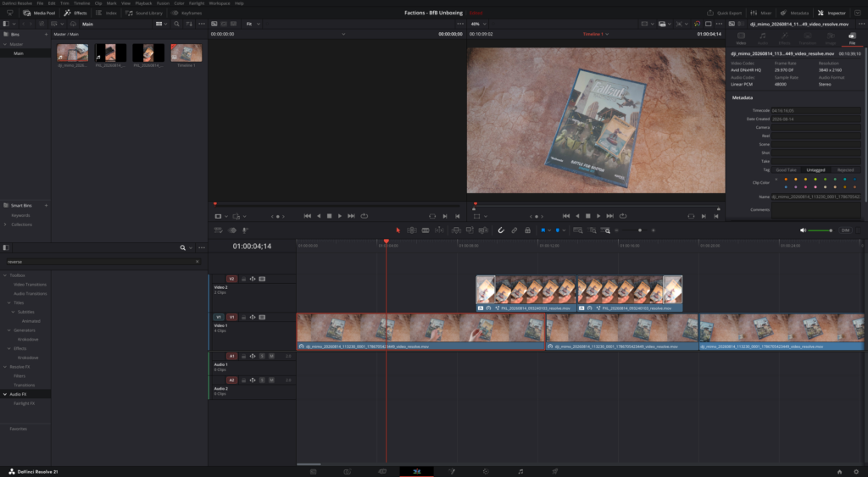Toggle auto track selector on Video 1
The height and width of the screenshot is (477, 868).
[253, 317]
